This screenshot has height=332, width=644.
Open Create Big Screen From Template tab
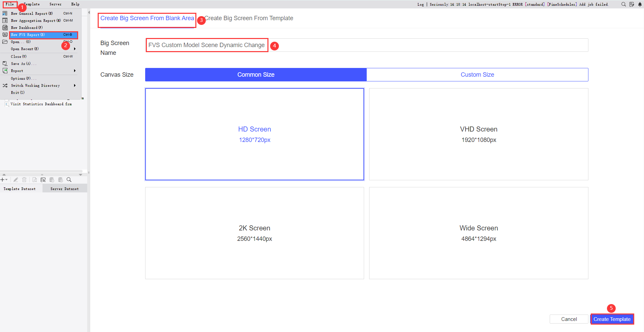click(249, 18)
